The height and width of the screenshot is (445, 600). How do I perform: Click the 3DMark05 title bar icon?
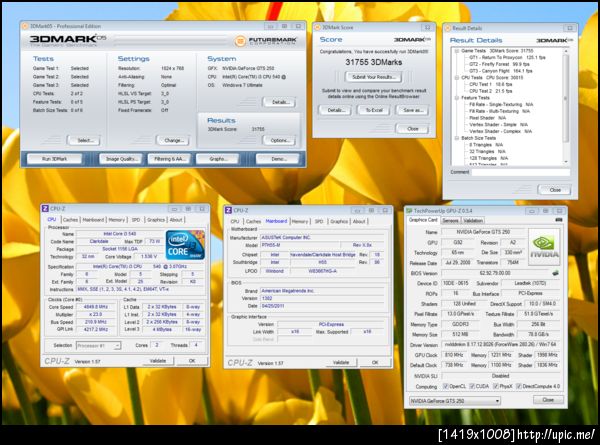pyautogui.click(x=25, y=26)
